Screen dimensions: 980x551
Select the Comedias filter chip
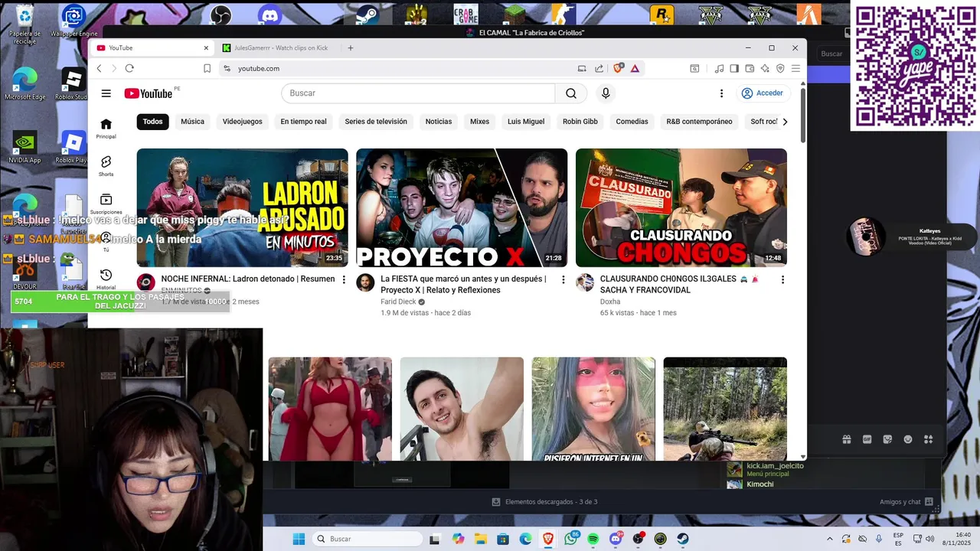coord(632,122)
